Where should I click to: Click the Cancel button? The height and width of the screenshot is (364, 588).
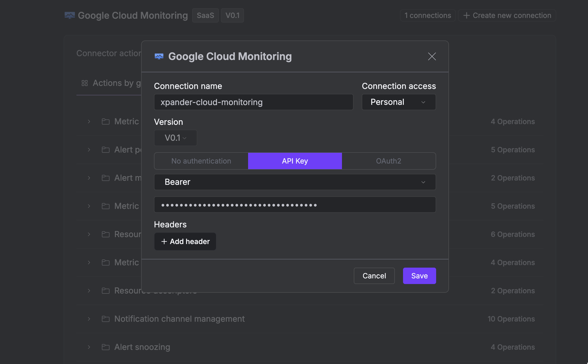(374, 276)
